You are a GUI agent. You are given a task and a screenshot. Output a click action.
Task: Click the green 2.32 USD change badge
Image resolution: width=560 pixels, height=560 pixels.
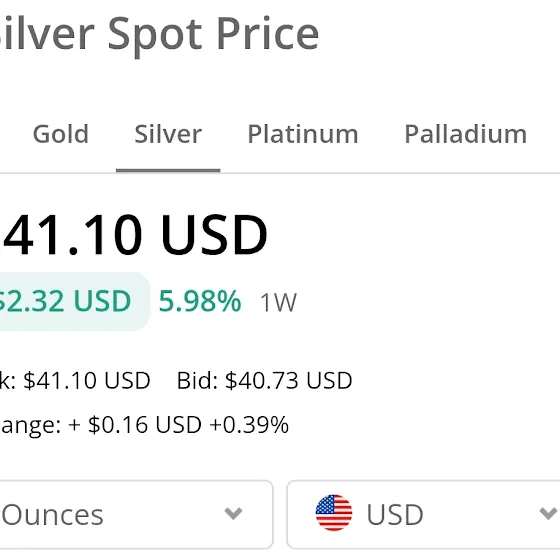click(x=73, y=301)
